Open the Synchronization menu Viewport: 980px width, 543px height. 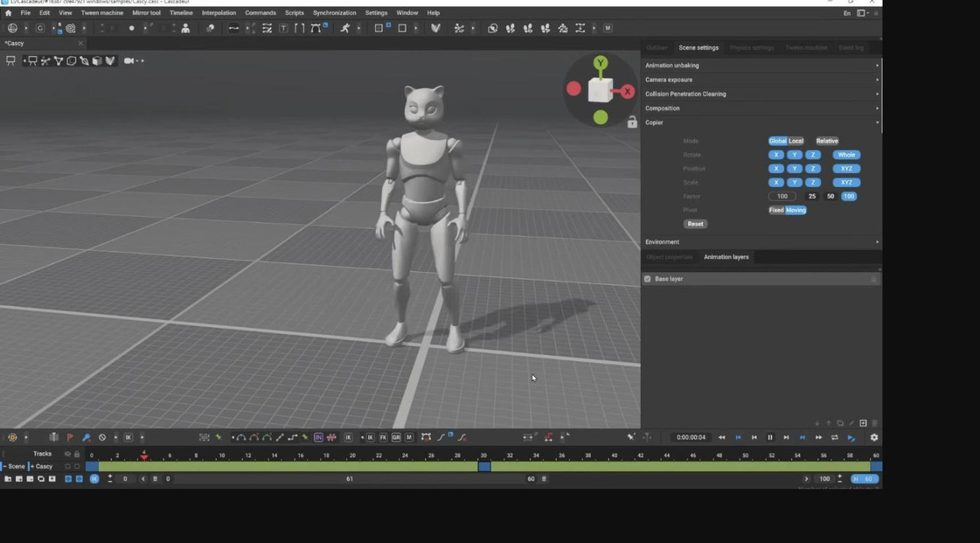(335, 13)
